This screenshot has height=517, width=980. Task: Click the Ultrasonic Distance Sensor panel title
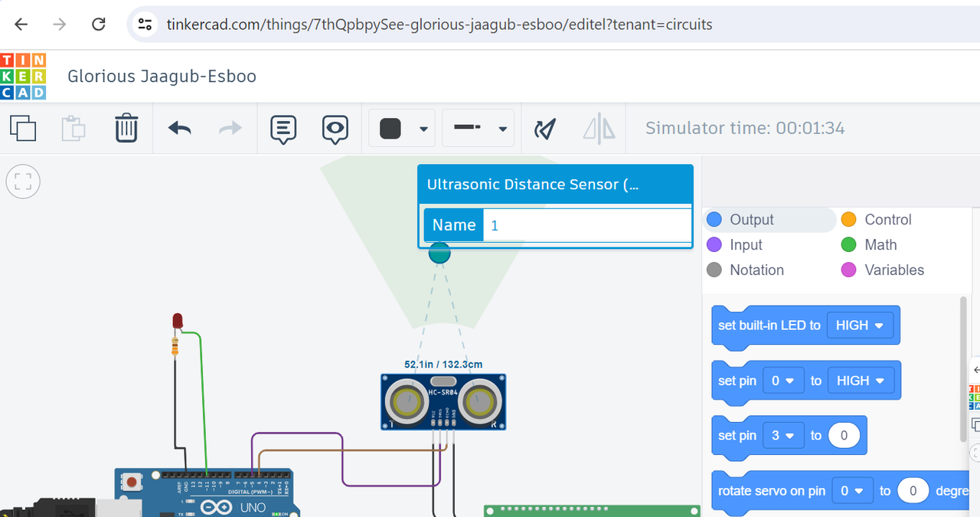[x=532, y=185]
